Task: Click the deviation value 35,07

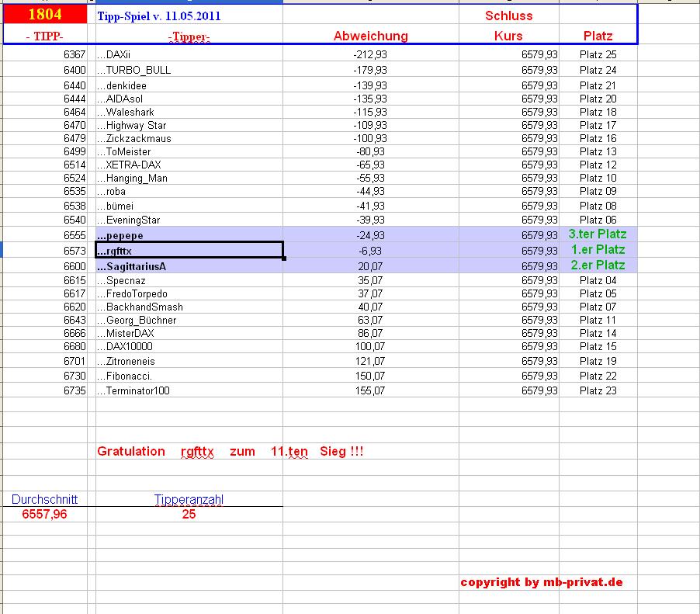Action: click(x=370, y=281)
